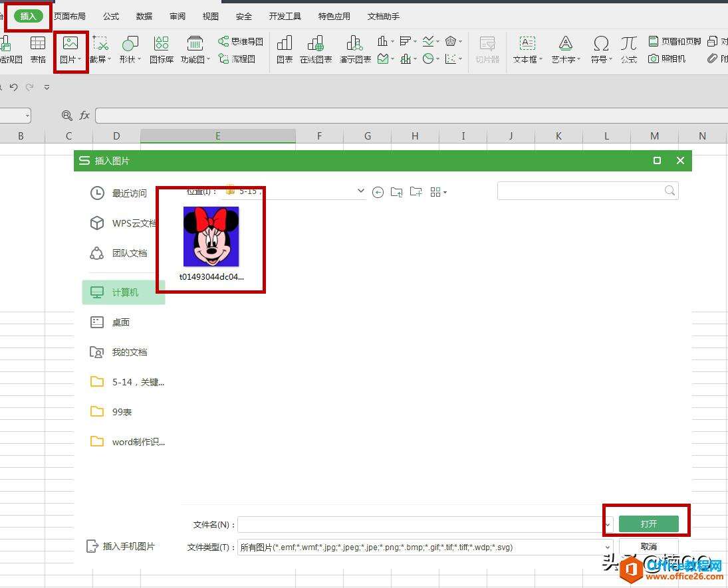Select the Minnie Mouse image thumbnail
This screenshot has width=728, height=588.
[x=211, y=237]
